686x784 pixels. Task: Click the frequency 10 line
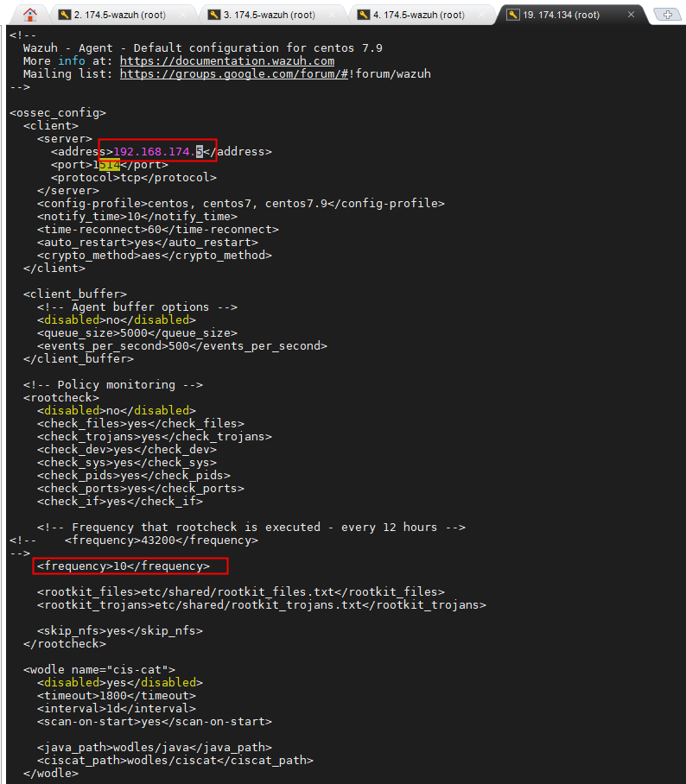(124, 566)
